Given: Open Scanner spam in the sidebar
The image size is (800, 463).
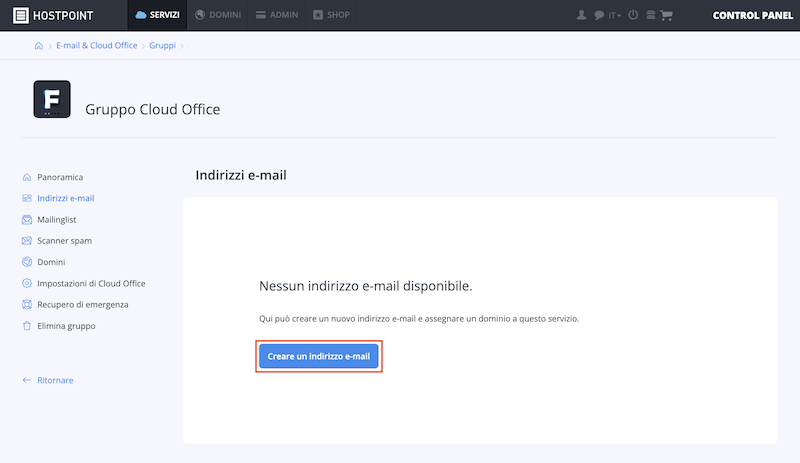Looking at the screenshot, I should [x=64, y=240].
